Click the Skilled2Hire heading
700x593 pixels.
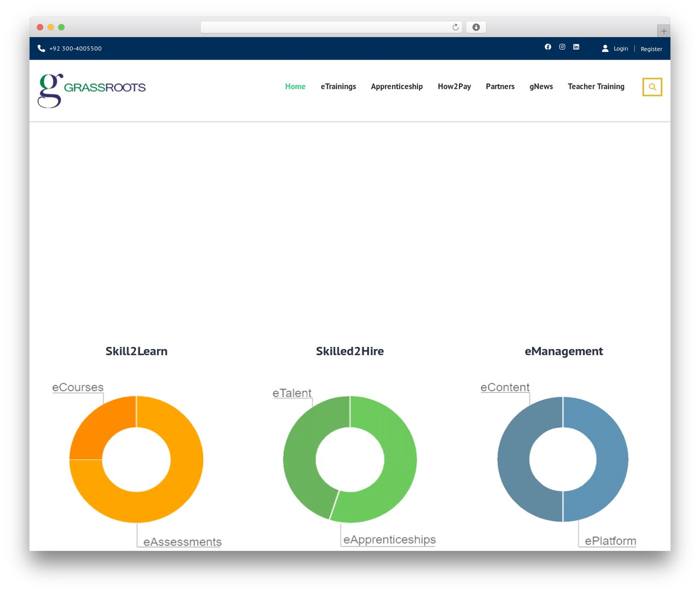pyautogui.click(x=350, y=351)
